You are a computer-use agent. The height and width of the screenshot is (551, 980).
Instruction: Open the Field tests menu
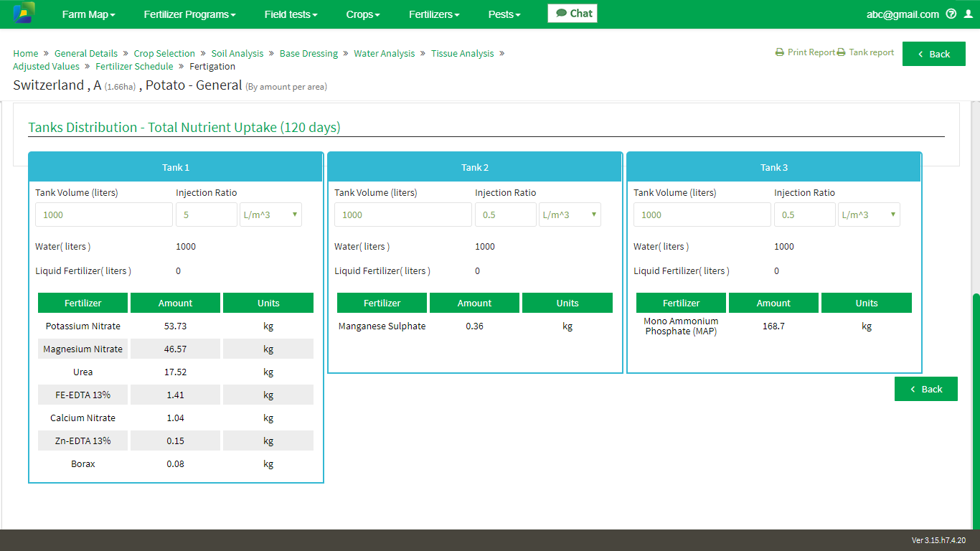point(291,14)
